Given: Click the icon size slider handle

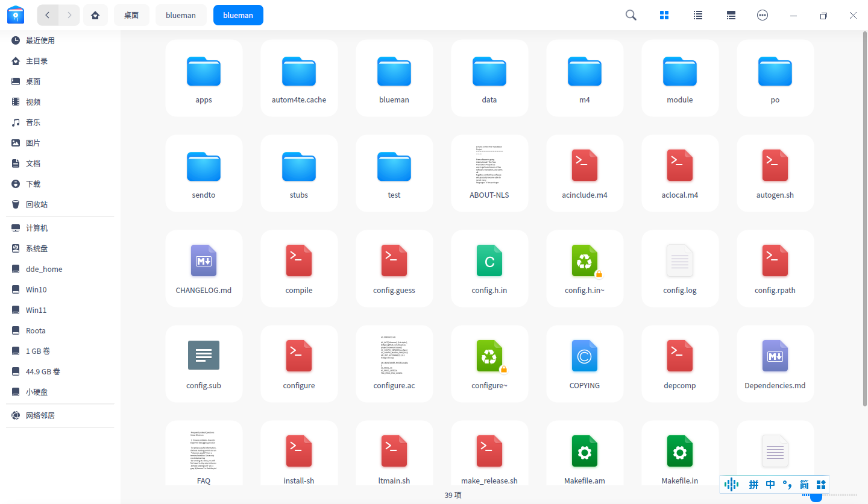Looking at the screenshot, I should pos(816,497).
